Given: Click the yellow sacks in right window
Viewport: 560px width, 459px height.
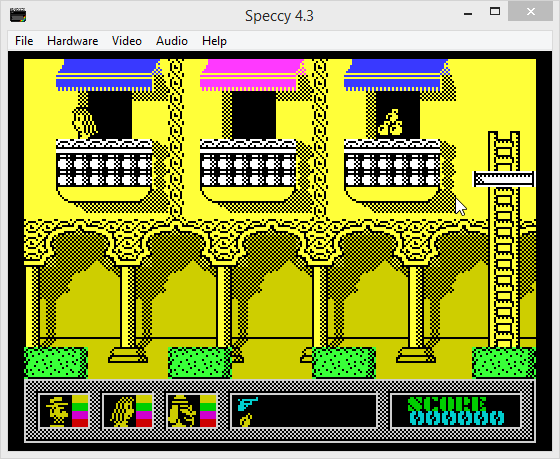Looking at the screenshot, I should pyautogui.click(x=390, y=123).
